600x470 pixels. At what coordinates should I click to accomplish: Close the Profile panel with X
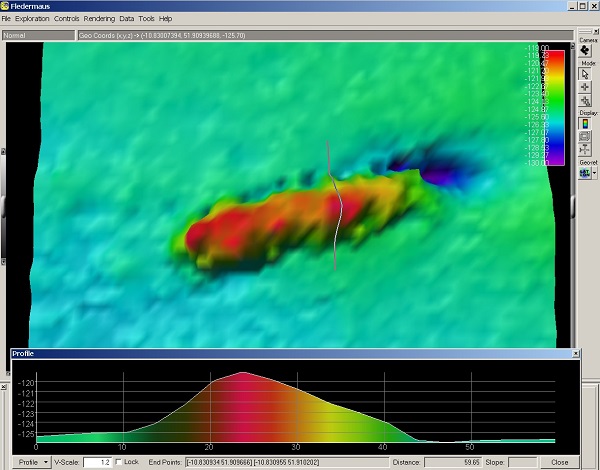coord(576,354)
